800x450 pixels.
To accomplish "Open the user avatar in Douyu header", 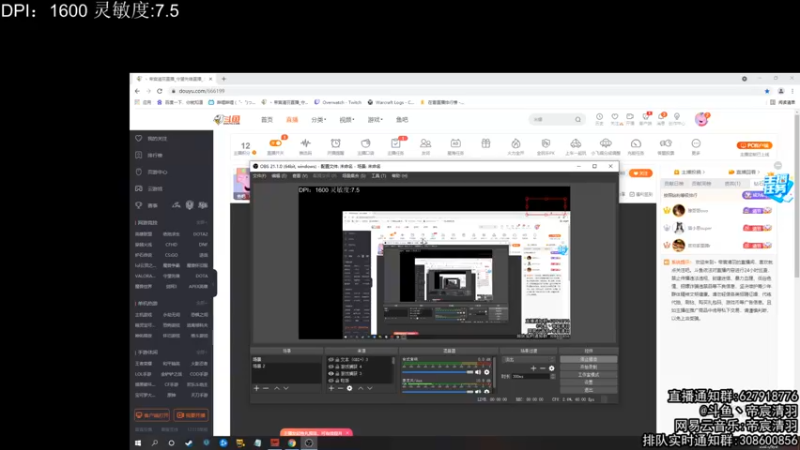I will [x=702, y=119].
